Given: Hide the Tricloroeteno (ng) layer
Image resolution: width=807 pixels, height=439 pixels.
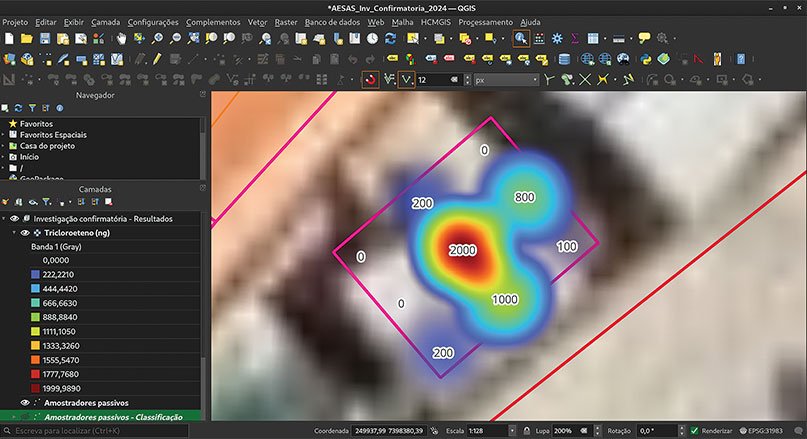Looking at the screenshot, I should [24, 233].
